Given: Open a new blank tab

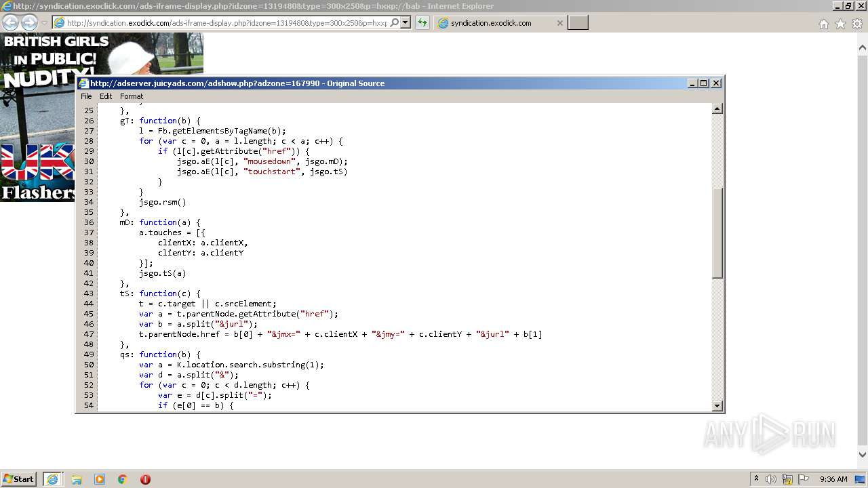Looking at the screenshot, I should [578, 22].
